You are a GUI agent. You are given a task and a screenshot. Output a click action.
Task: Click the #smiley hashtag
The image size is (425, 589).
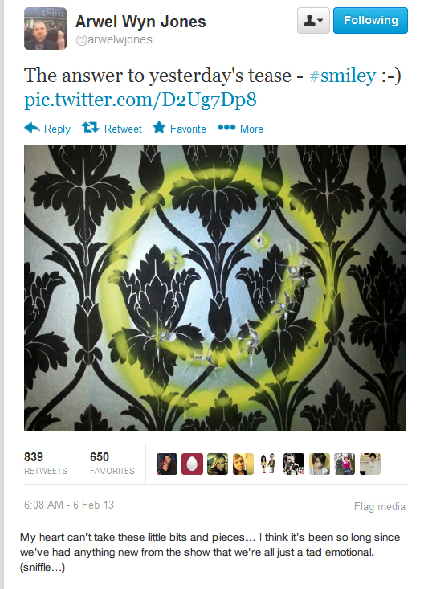343,76
